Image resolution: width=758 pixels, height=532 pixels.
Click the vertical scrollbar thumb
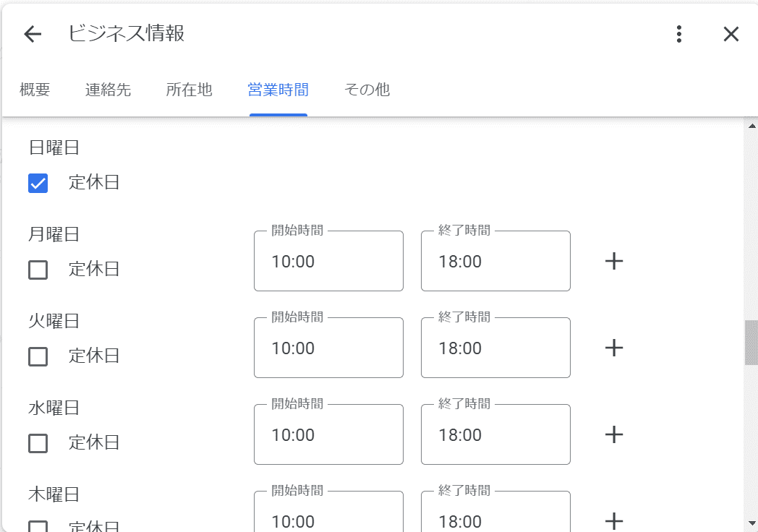pos(751,342)
